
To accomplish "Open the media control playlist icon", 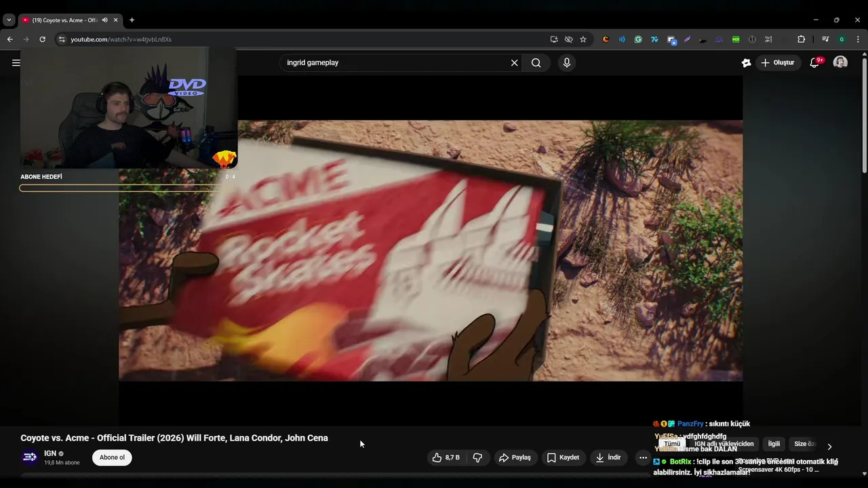I will [825, 39].
